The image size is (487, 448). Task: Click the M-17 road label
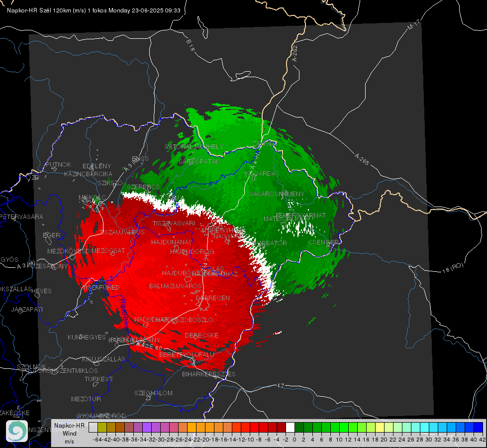point(413,24)
